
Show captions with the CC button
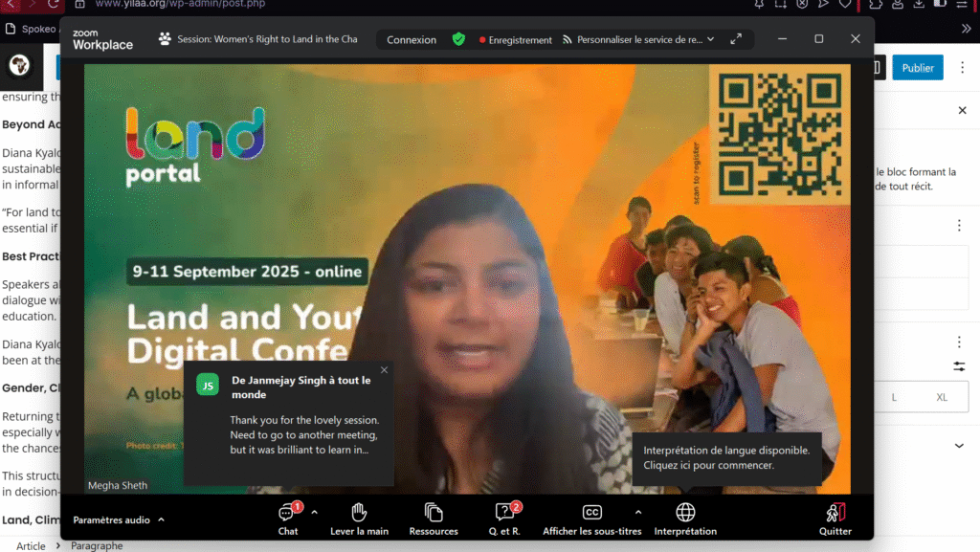(x=591, y=519)
